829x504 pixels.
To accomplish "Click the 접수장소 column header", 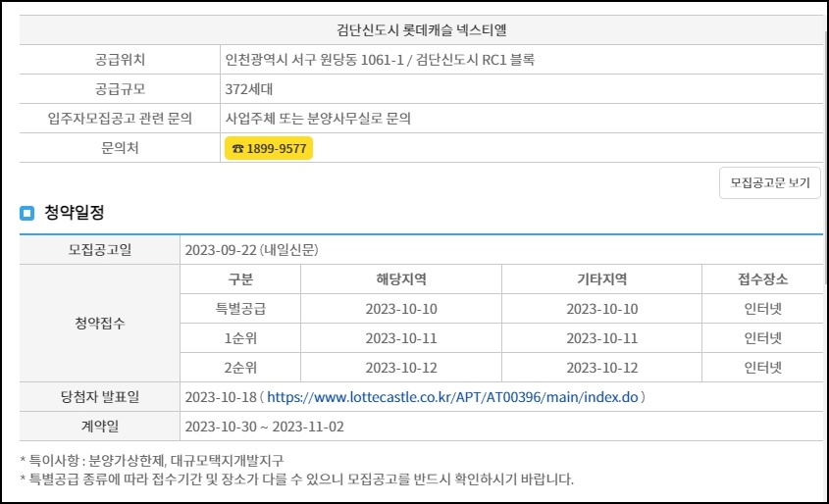I will point(763,278).
